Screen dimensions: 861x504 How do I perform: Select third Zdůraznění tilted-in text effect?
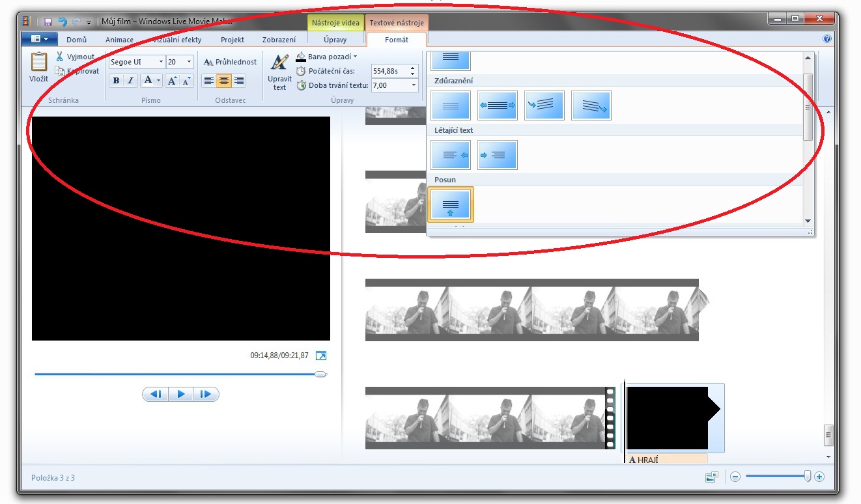544,105
